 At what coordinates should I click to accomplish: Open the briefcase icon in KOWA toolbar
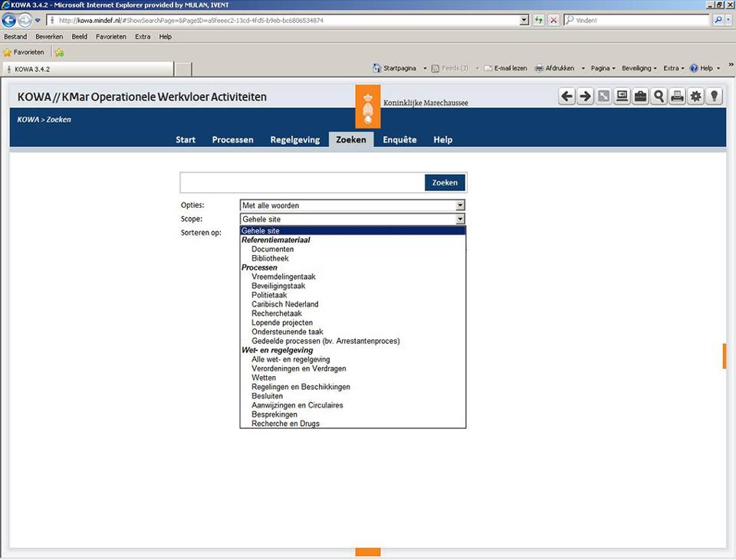(x=640, y=97)
